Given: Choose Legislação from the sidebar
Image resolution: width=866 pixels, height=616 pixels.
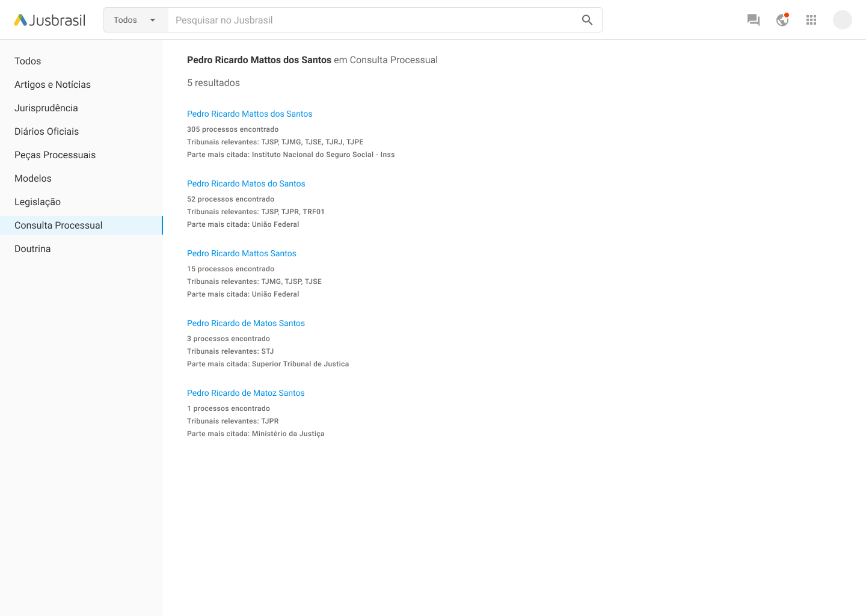Looking at the screenshot, I should 37,202.
